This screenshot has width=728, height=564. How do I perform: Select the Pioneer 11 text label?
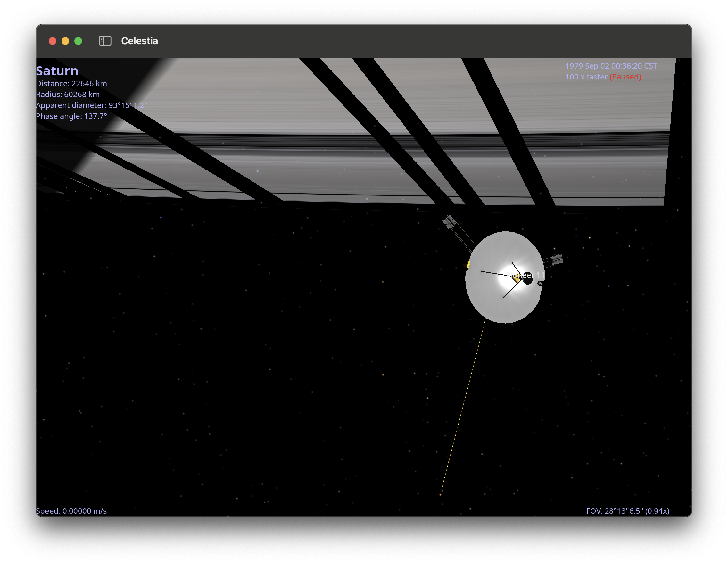coord(525,275)
